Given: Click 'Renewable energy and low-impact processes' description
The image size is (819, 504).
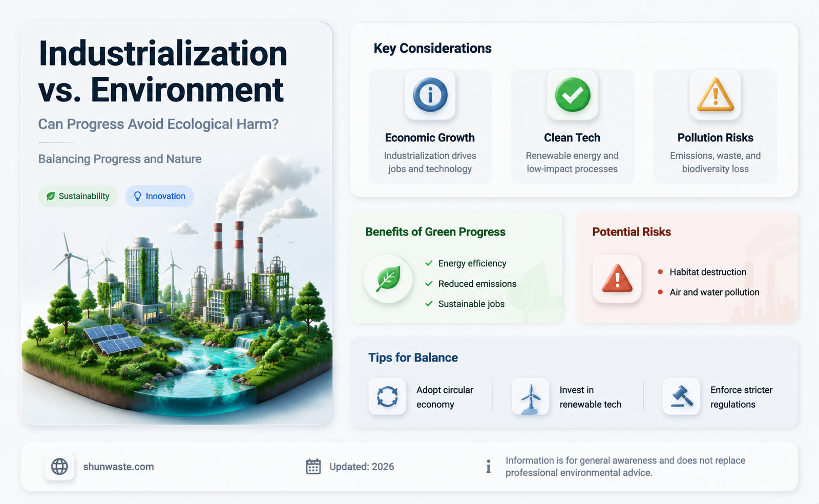Looking at the screenshot, I should coord(572,162).
